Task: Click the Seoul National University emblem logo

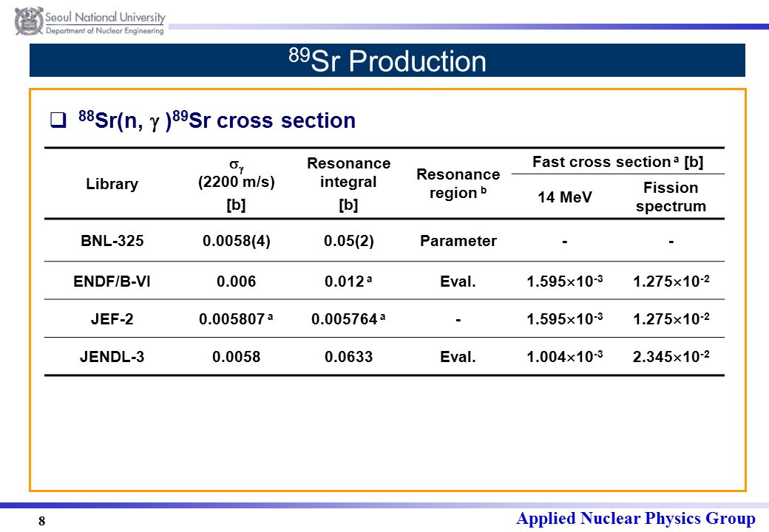Action: tap(29, 21)
